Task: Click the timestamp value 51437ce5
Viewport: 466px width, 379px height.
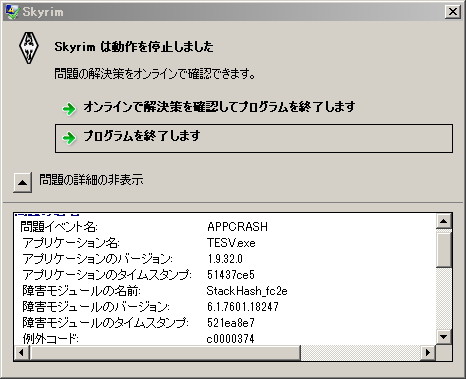Action: point(231,275)
